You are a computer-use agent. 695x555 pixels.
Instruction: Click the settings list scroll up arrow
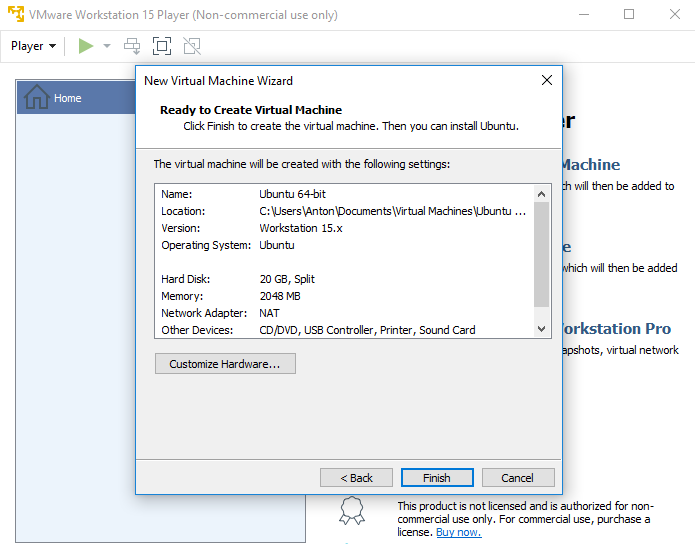tap(541, 194)
